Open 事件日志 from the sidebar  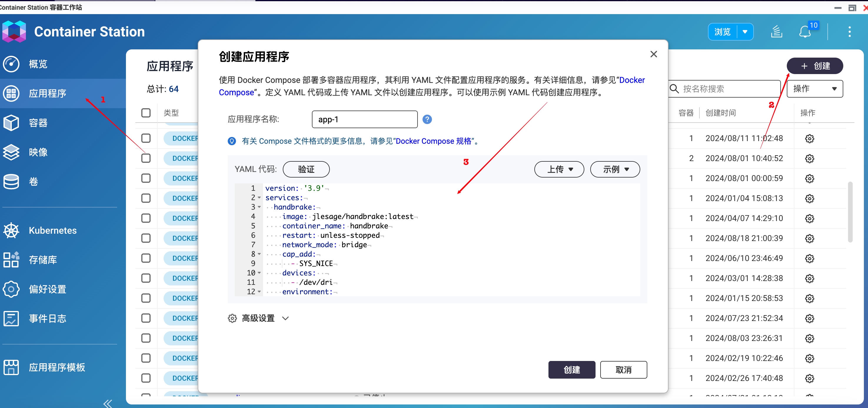47,318
